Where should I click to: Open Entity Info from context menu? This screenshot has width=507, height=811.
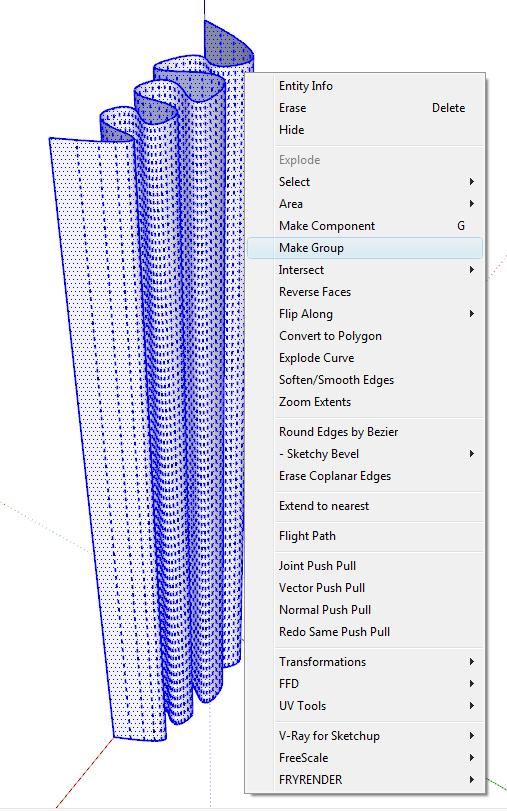click(x=365, y=86)
